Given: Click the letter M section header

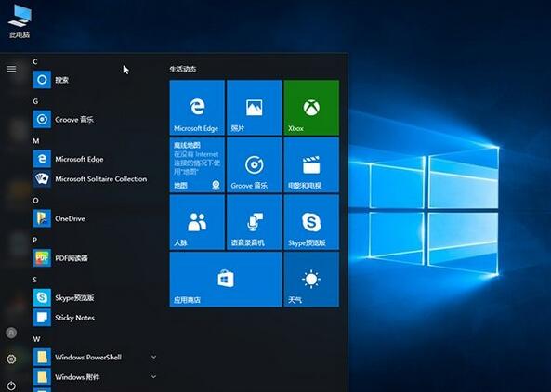Looking at the screenshot, I should pos(36,141).
